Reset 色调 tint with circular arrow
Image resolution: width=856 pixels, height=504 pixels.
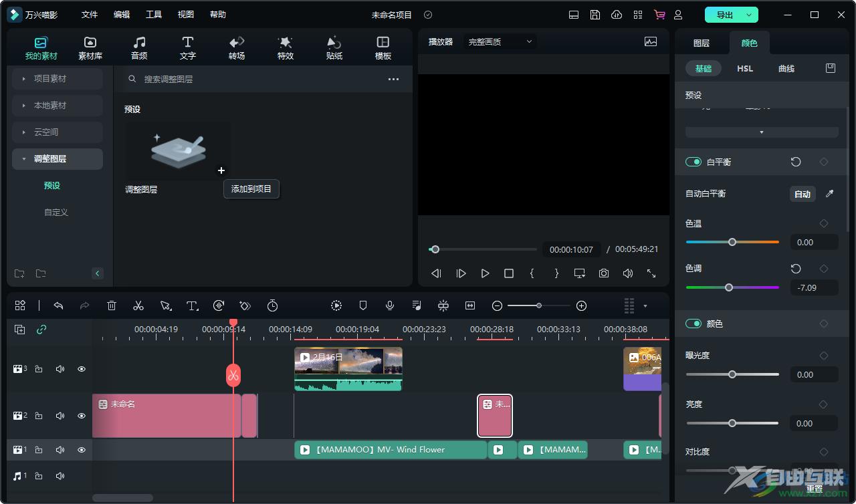(x=796, y=269)
